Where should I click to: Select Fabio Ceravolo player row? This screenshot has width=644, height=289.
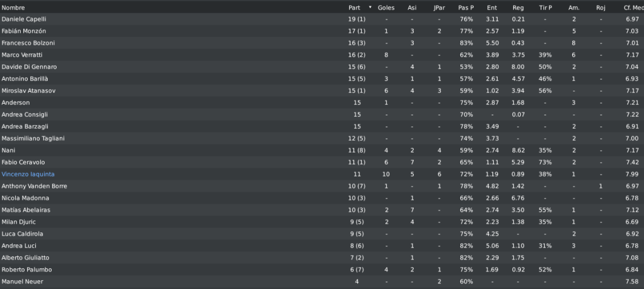coord(322,162)
